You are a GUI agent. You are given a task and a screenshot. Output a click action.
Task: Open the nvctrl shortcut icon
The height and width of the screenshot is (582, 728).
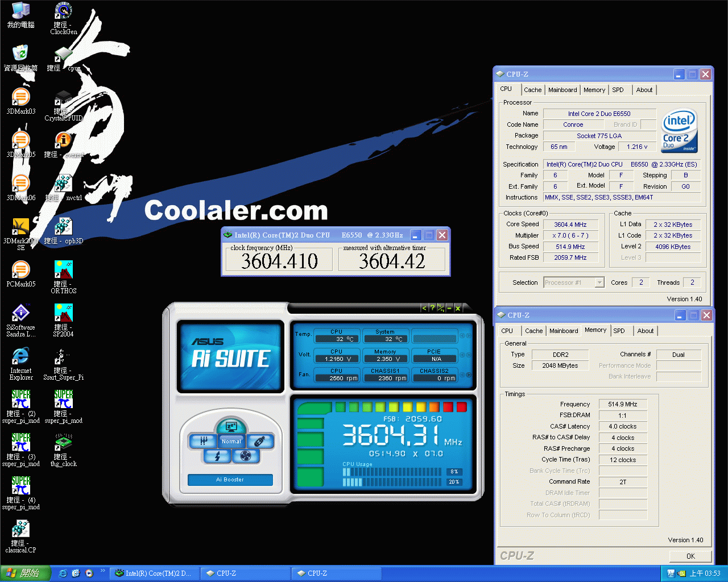63,188
